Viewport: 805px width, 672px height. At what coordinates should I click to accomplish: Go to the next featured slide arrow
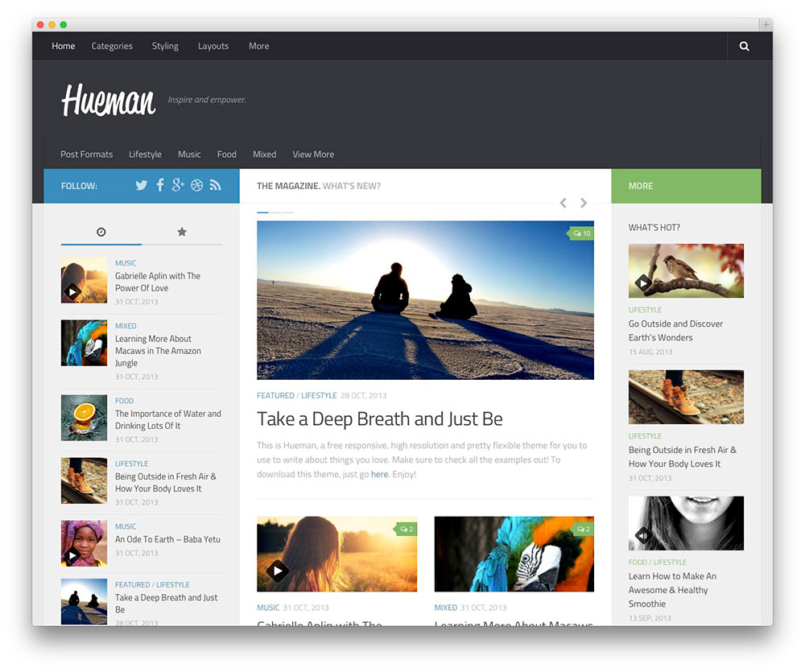pos(584,204)
